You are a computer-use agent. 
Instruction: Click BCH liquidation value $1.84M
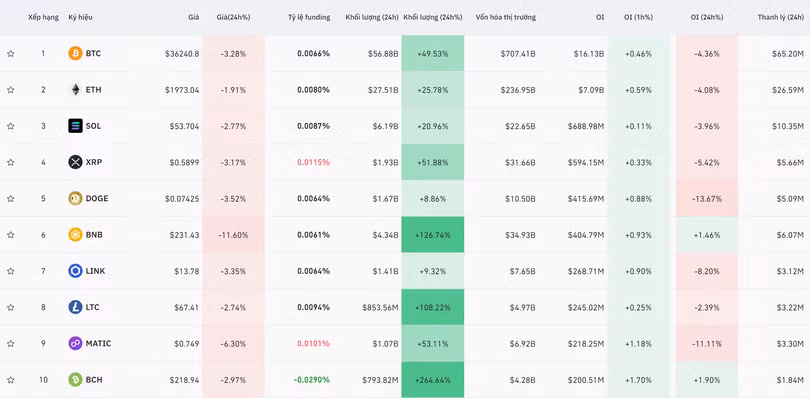click(790, 380)
